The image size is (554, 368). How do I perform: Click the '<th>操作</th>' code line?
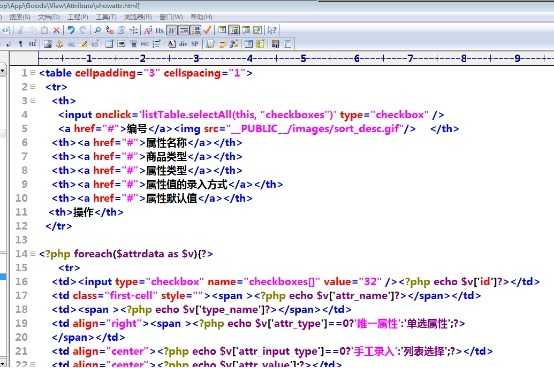point(86,212)
